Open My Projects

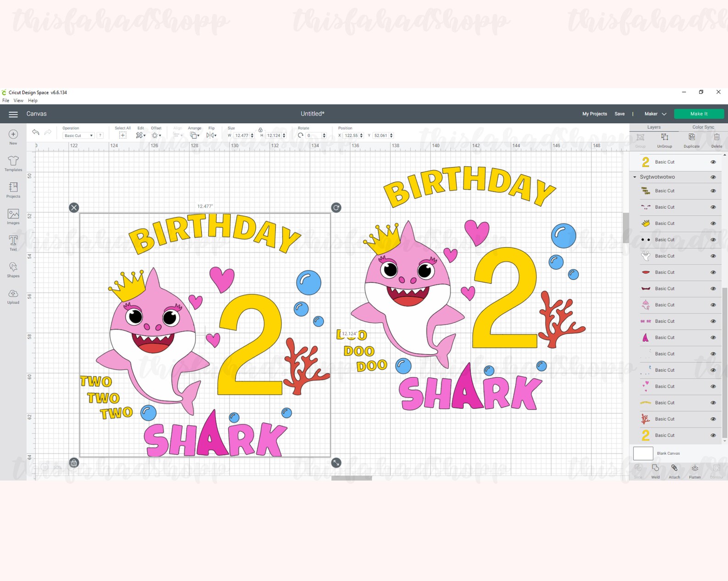click(x=595, y=114)
